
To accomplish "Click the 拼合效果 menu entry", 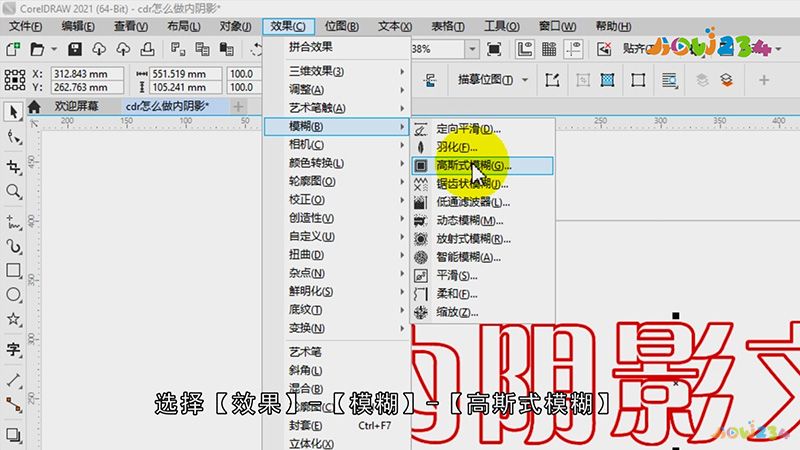I will (x=337, y=47).
